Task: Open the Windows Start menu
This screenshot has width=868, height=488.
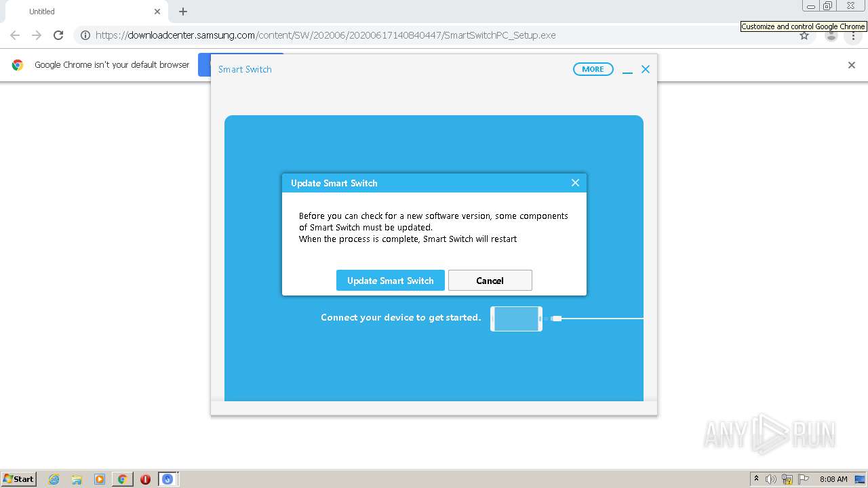Action: pyautogui.click(x=18, y=479)
